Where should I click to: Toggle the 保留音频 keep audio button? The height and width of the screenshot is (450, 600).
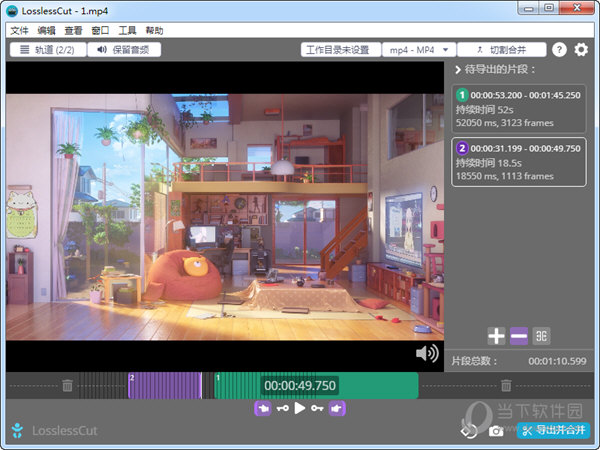point(124,50)
